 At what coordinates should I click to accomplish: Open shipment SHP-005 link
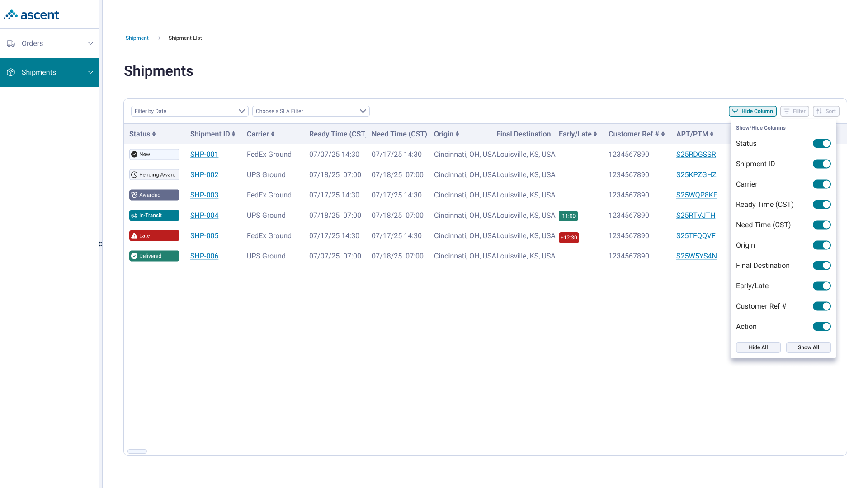pyautogui.click(x=204, y=236)
